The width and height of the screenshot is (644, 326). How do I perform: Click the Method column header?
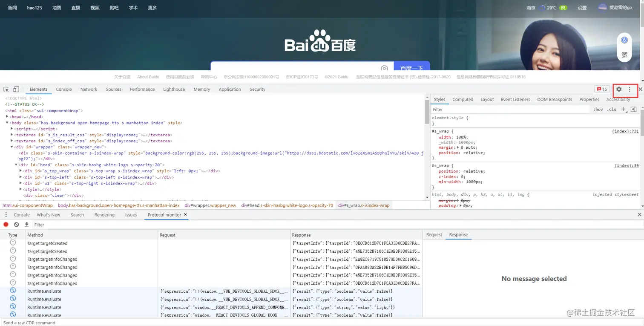(x=92, y=235)
